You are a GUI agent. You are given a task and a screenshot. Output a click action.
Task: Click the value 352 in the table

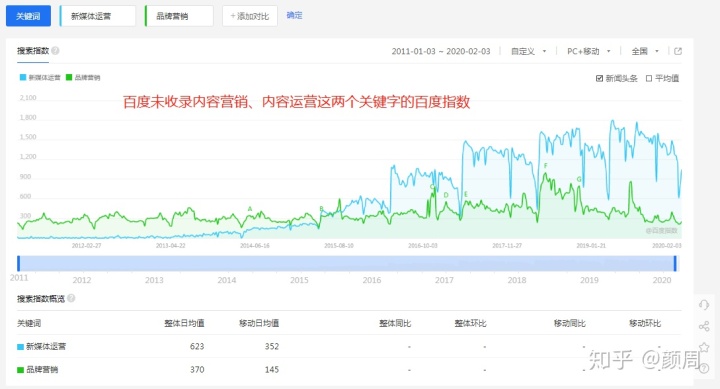click(272, 346)
